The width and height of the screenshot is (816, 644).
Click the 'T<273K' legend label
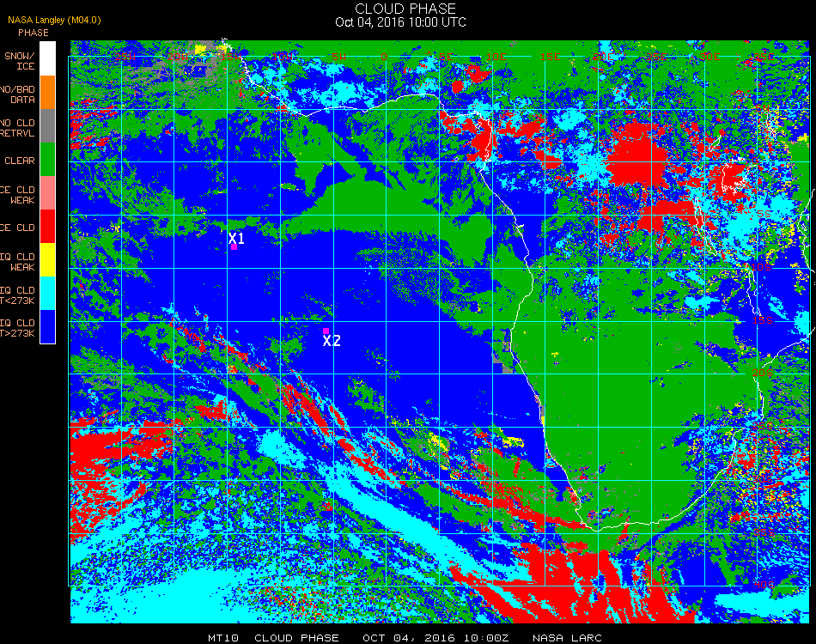tap(18, 301)
